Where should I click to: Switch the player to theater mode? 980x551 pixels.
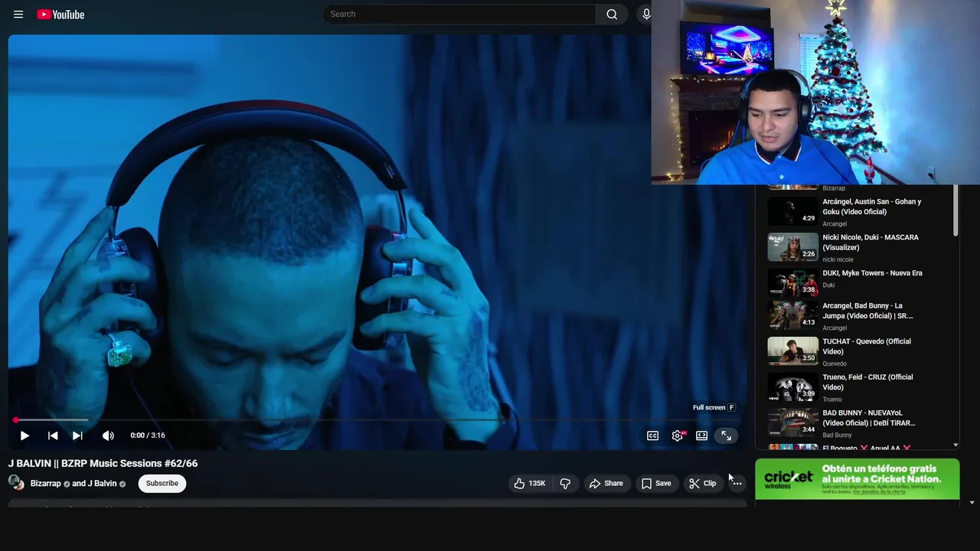(x=701, y=435)
